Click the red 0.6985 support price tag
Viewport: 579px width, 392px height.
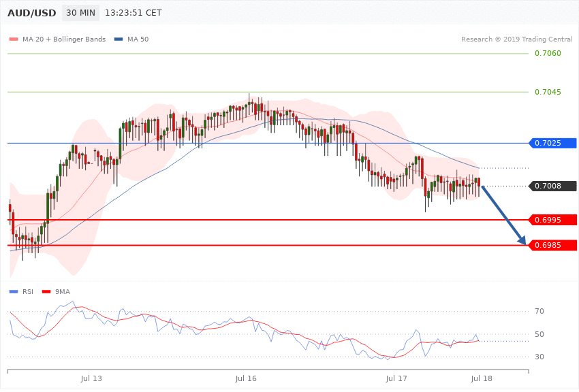(553, 245)
